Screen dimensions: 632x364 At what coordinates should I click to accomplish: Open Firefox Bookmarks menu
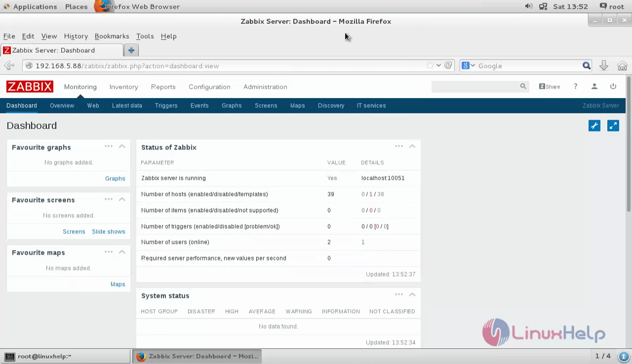(x=112, y=36)
